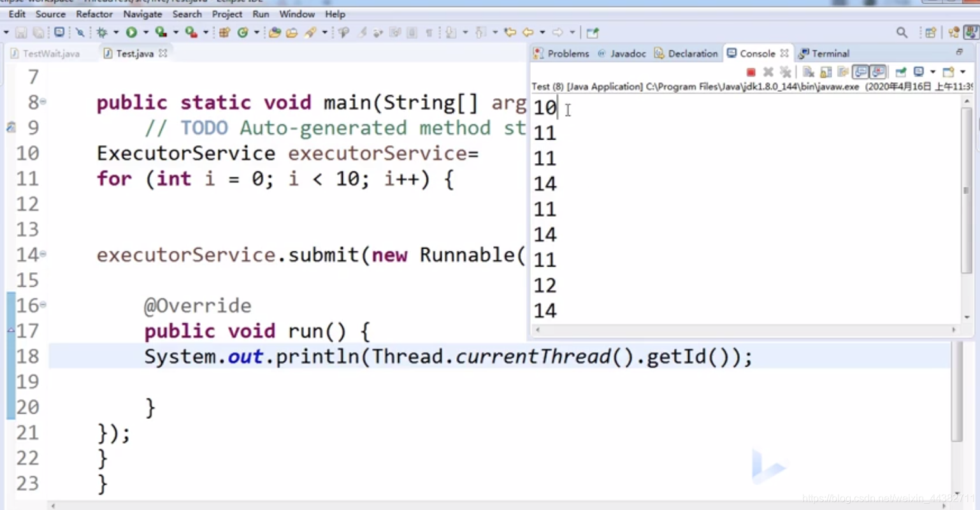Screen dimensions: 980x510
Task: Close the Console view tab
Action: 784,54
